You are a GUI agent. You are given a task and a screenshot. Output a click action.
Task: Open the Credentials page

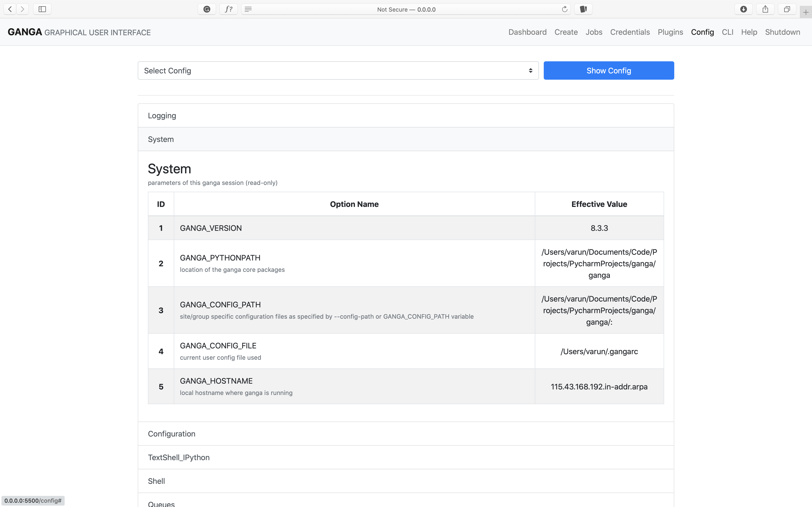(x=630, y=32)
